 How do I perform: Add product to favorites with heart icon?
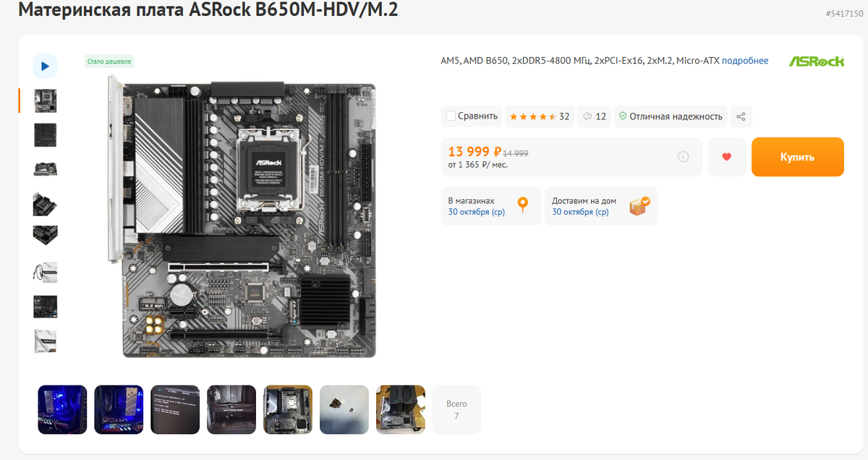727,157
